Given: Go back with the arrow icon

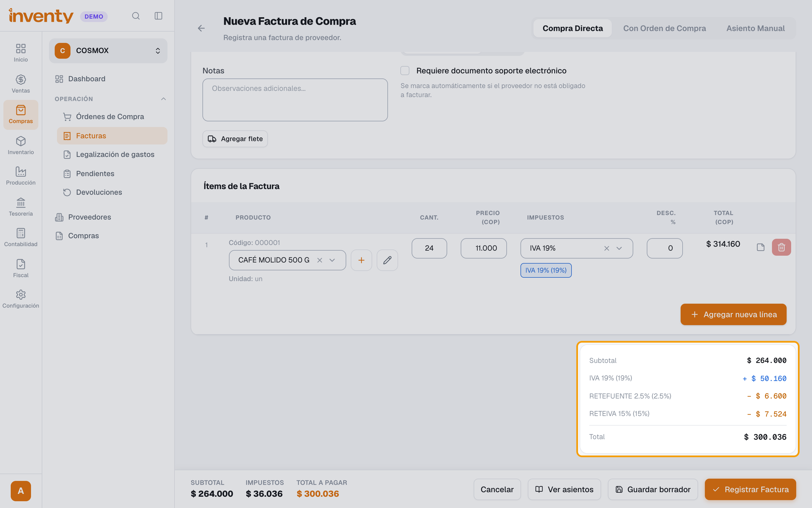Looking at the screenshot, I should point(201,28).
